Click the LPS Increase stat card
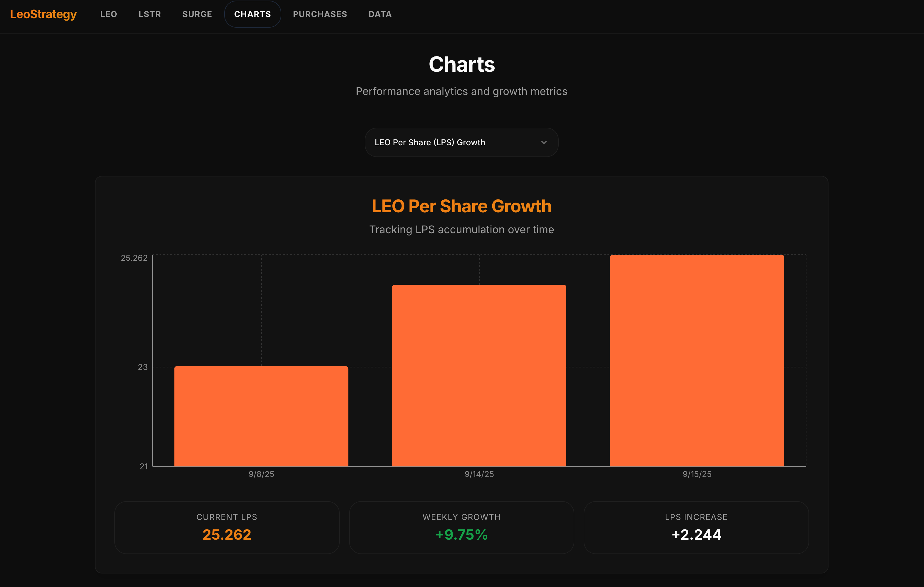This screenshot has width=924, height=587. click(696, 527)
